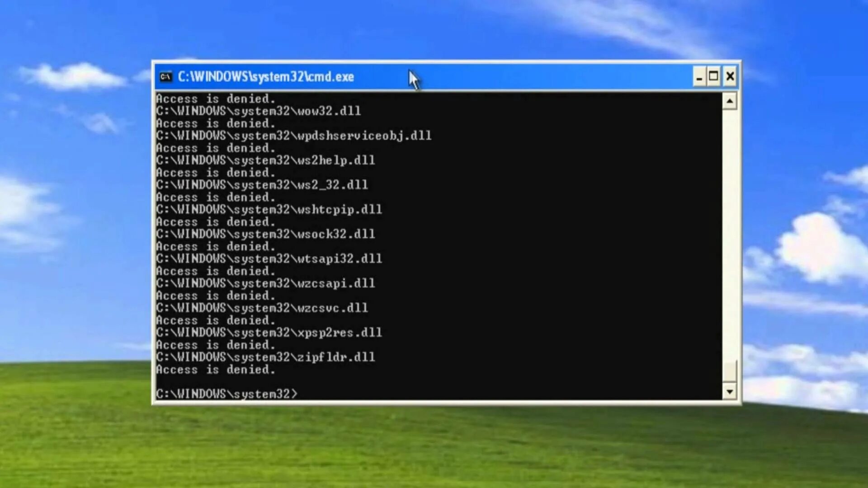Click the wow32.dll path line
Image resolution: width=868 pixels, height=488 pixels.
tap(258, 111)
